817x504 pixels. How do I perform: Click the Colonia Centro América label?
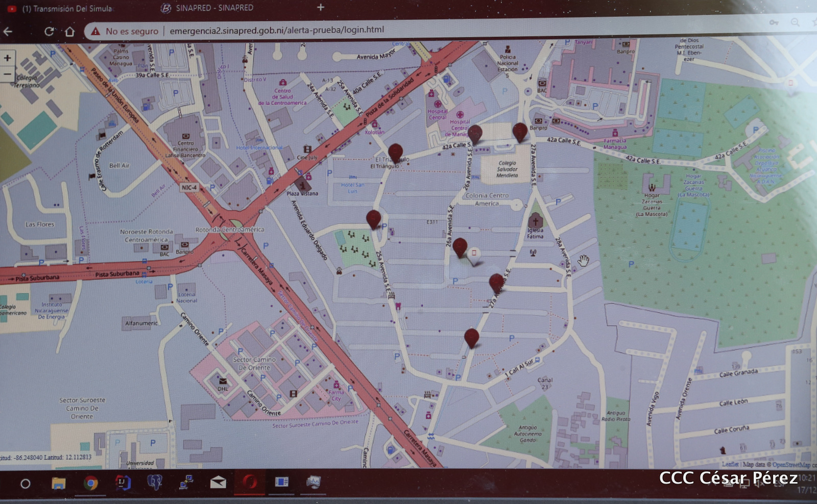[x=487, y=199]
